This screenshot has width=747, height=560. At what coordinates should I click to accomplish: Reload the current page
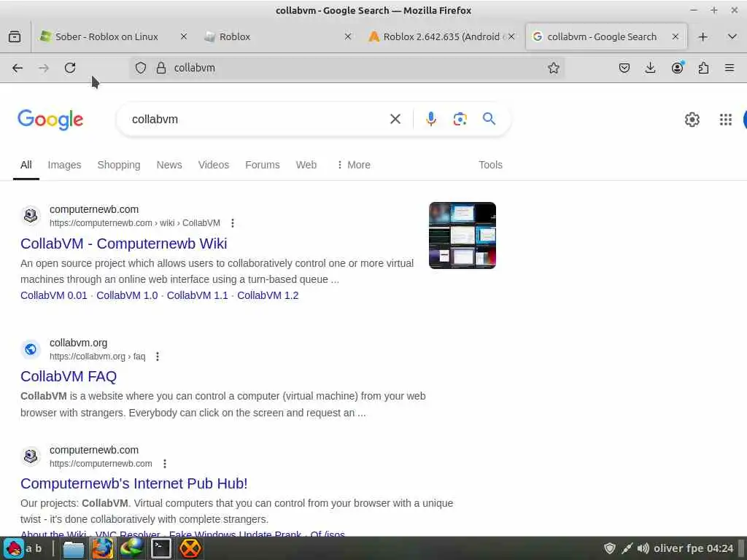[x=70, y=68]
